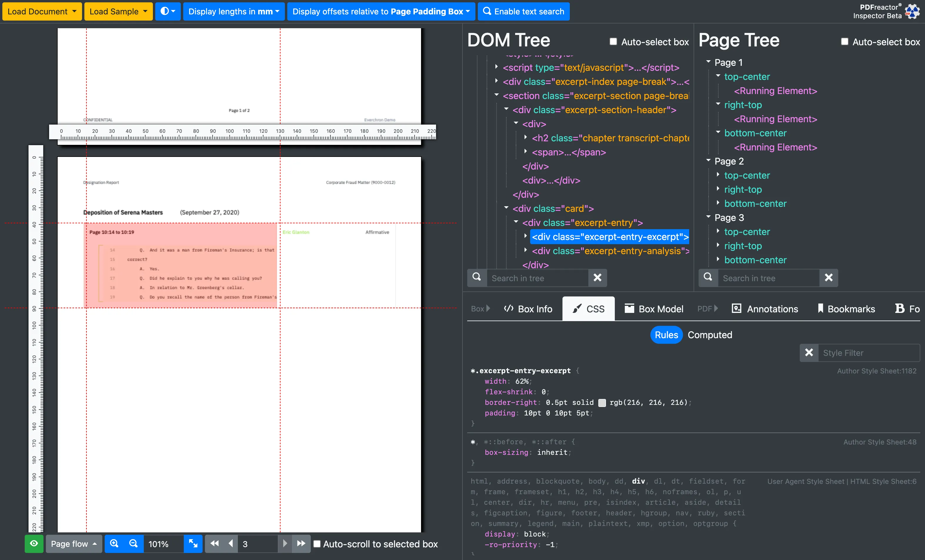The width and height of the screenshot is (925, 560).
Task: Switch to the Box Model tab
Action: pyautogui.click(x=654, y=309)
